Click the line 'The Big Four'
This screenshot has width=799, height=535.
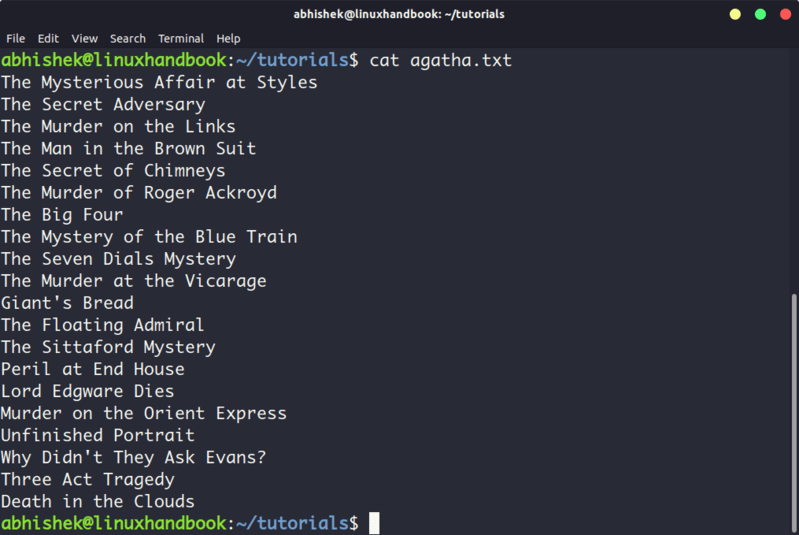(62, 215)
